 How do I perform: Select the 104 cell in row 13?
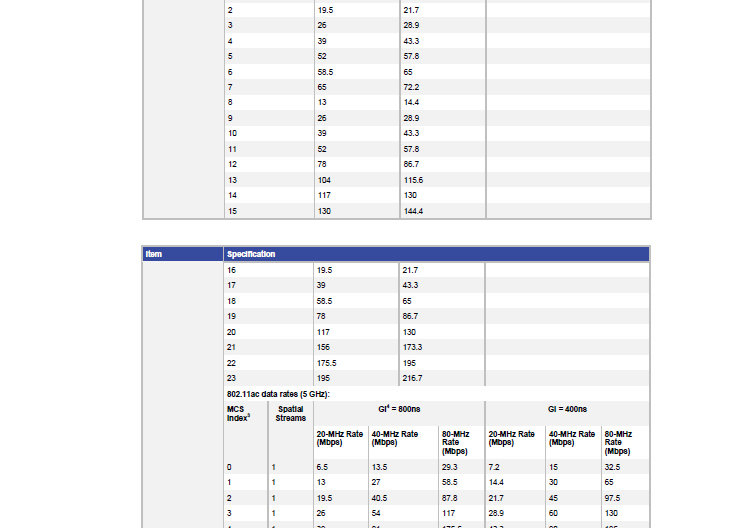(324, 180)
